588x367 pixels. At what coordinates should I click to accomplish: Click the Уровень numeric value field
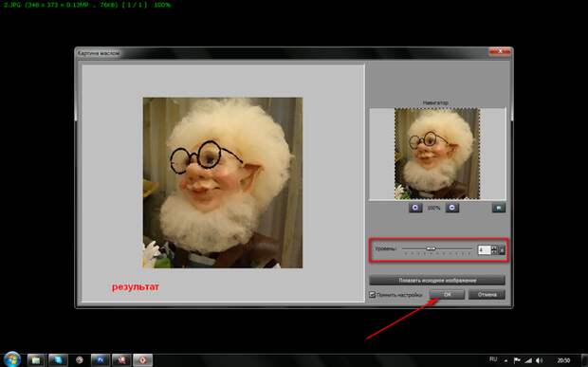[484, 249]
